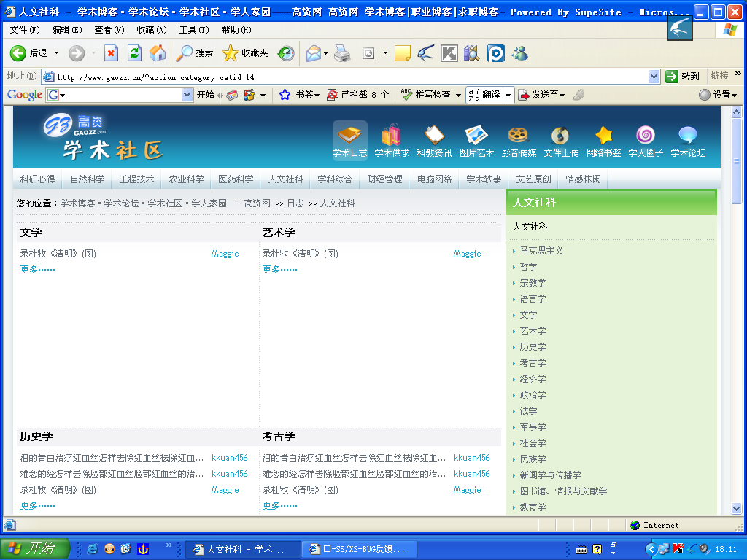The width and height of the screenshot is (747, 560).
Task: Open the Messenger people icon
Action: (x=519, y=53)
